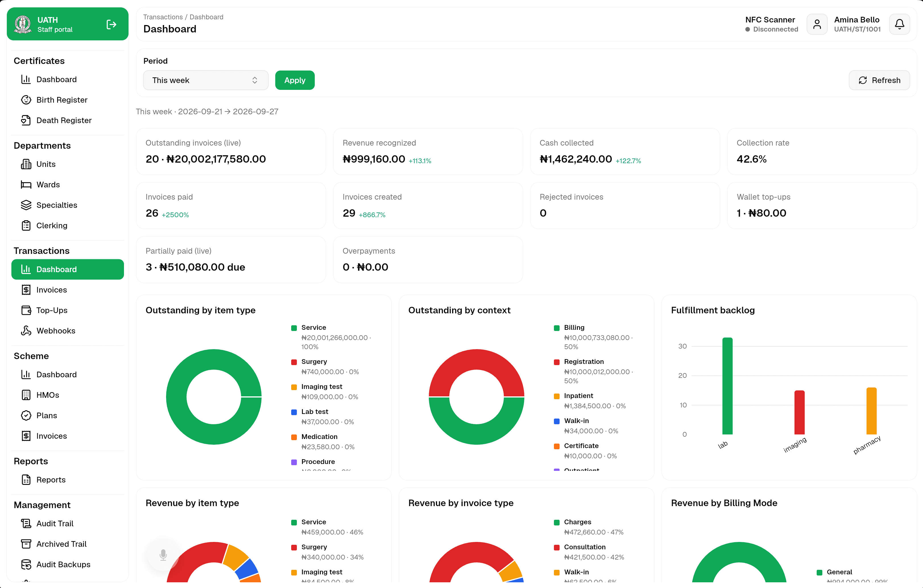The width and height of the screenshot is (923, 588).
Task: Click the blue Walk-in swatch in Outstanding by context
Action: click(x=556, y=421)
